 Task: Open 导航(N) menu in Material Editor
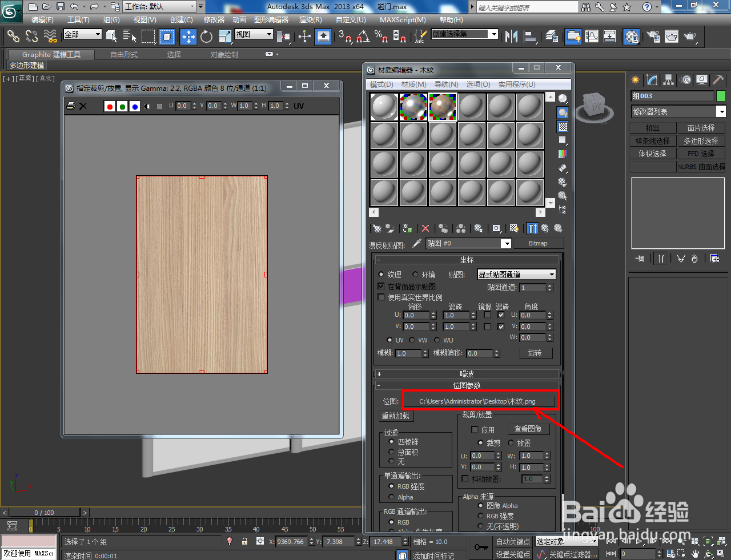tap(446, 84)
